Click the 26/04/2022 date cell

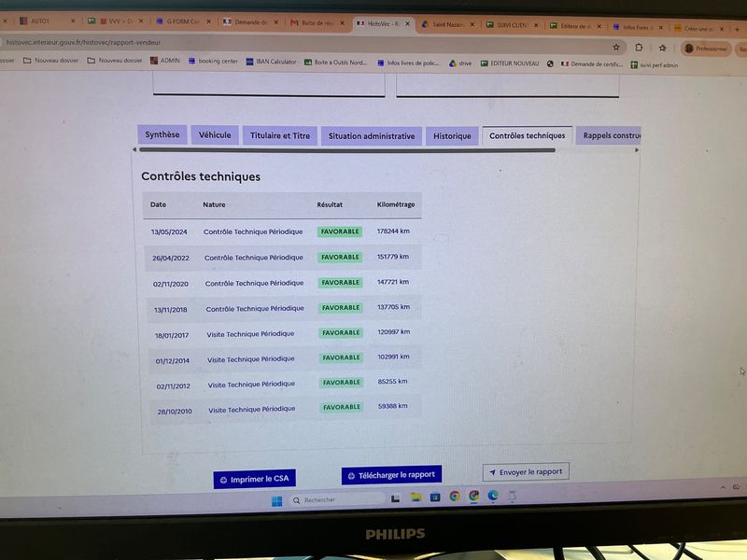[171, 259]
